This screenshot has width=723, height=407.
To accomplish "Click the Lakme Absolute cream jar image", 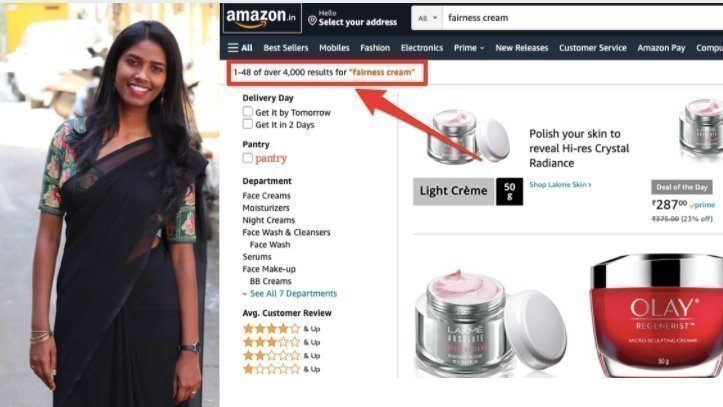I will [491, 323].
